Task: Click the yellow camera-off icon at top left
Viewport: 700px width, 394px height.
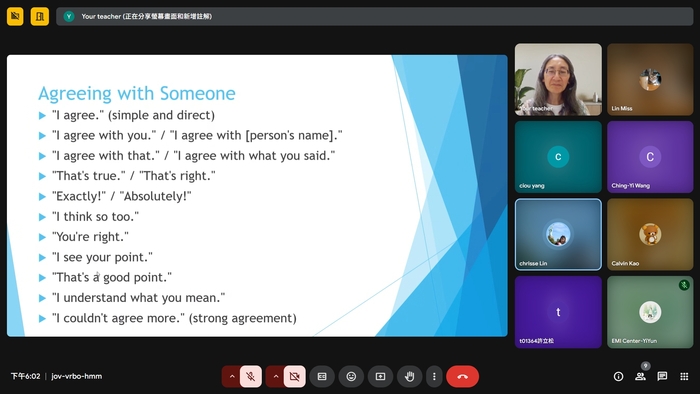Action: point(15,17)
